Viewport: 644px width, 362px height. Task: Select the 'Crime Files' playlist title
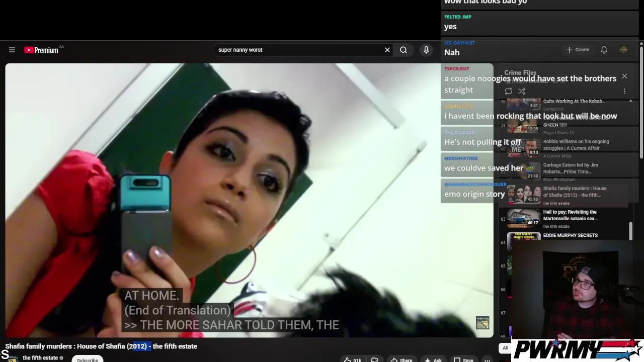520,73
